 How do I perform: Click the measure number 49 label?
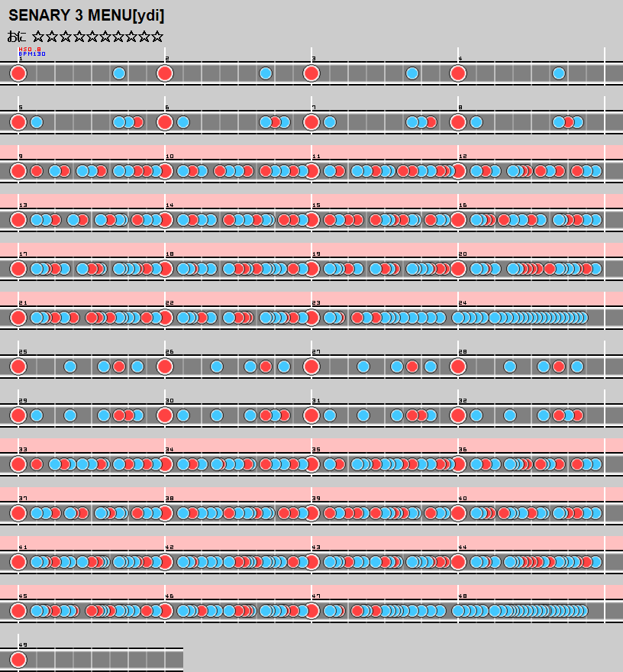[x=23, y=645]
